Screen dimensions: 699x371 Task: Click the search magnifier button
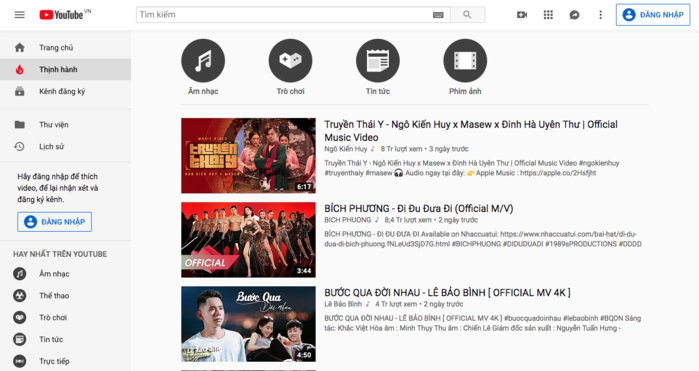pyautogui.click(x=467, y=15)
